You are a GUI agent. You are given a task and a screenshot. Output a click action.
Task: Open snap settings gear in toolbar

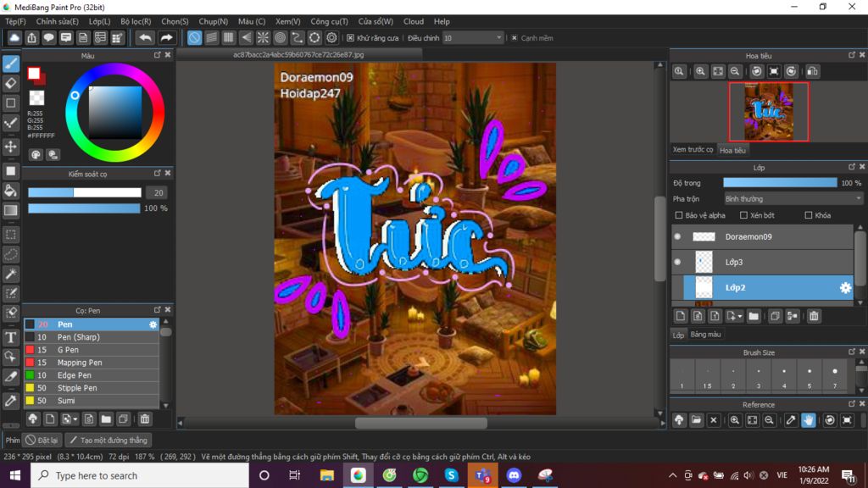[331, 37]
